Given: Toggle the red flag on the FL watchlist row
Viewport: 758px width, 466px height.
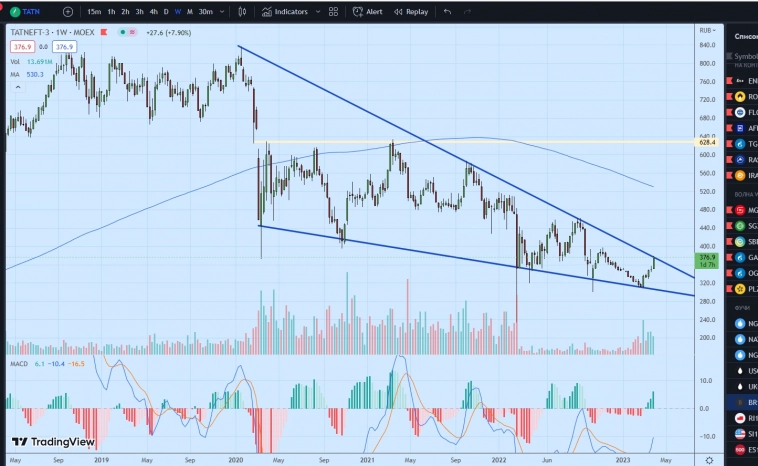Looking at the screenshot, I should 729,112.
